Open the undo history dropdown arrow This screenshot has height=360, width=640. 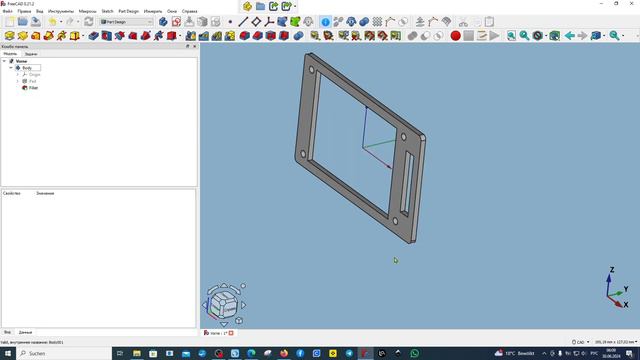point(61,22)
